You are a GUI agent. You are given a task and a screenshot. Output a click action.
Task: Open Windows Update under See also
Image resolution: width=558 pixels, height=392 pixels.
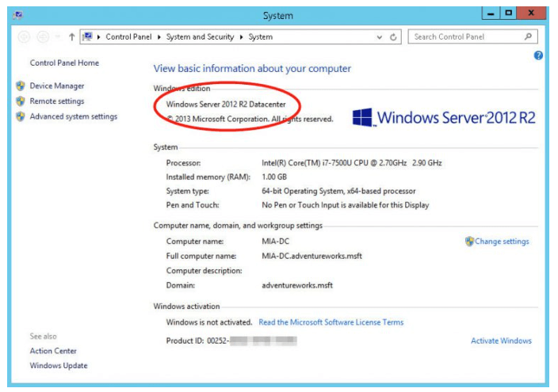(x=59, y=366)
